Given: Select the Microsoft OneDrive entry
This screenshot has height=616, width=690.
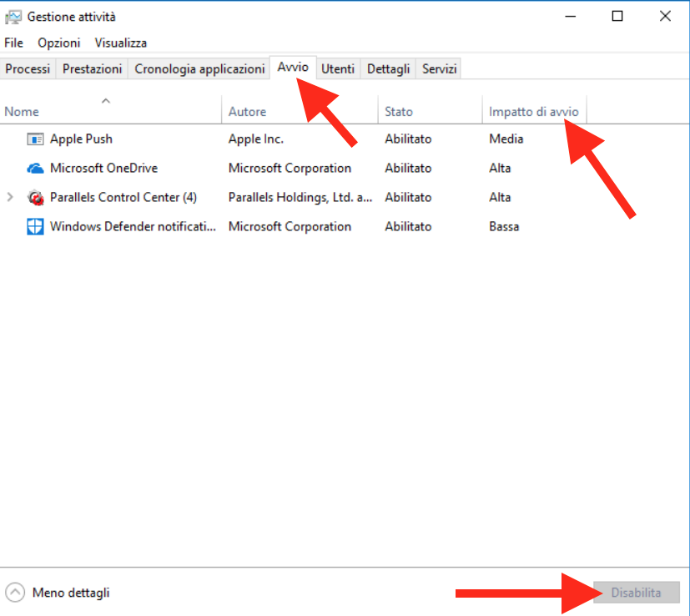Looking at the screenshot, I should (x=103, y=169).
